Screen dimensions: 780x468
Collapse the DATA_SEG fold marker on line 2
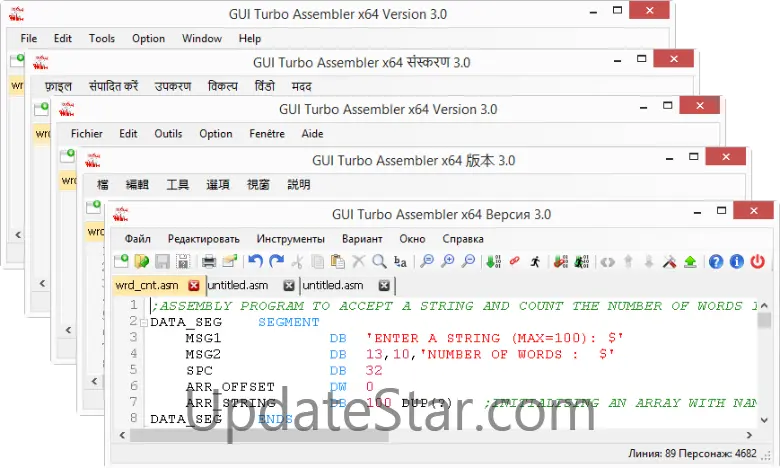pos(144,323)
